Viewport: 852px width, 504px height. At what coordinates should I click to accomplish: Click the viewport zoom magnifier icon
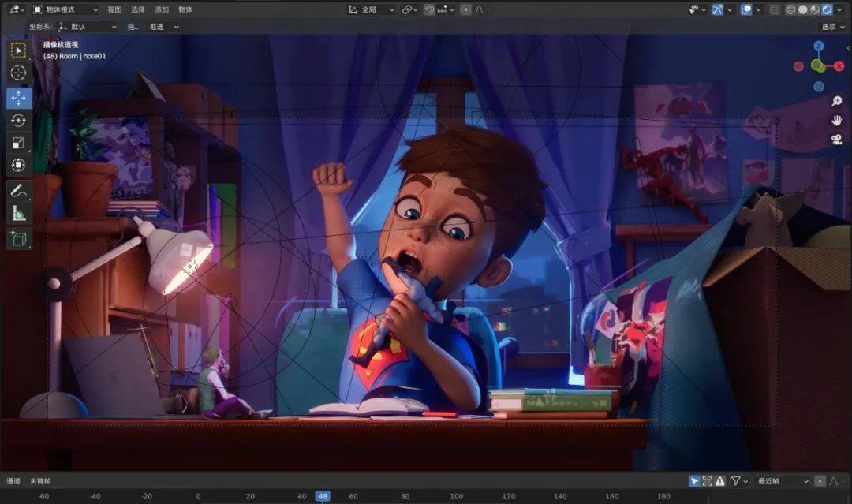click(x=837, y=101)
